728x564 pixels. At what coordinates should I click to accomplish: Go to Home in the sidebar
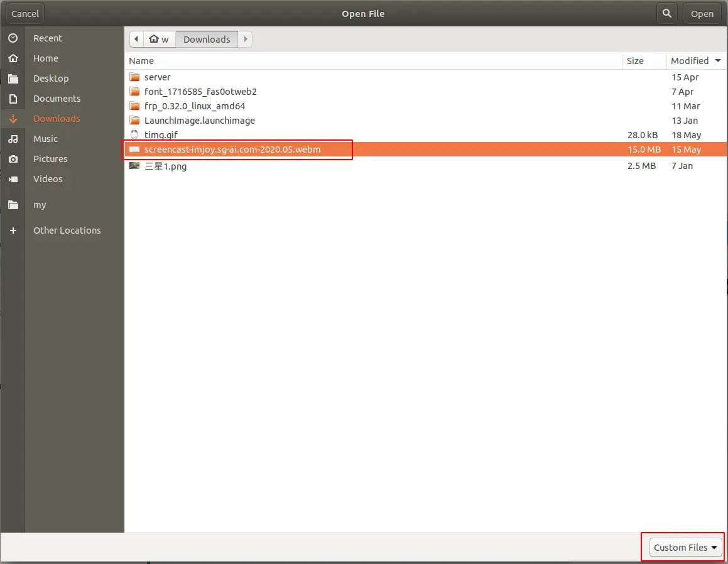pyautogui.click(x=45, y=58)
